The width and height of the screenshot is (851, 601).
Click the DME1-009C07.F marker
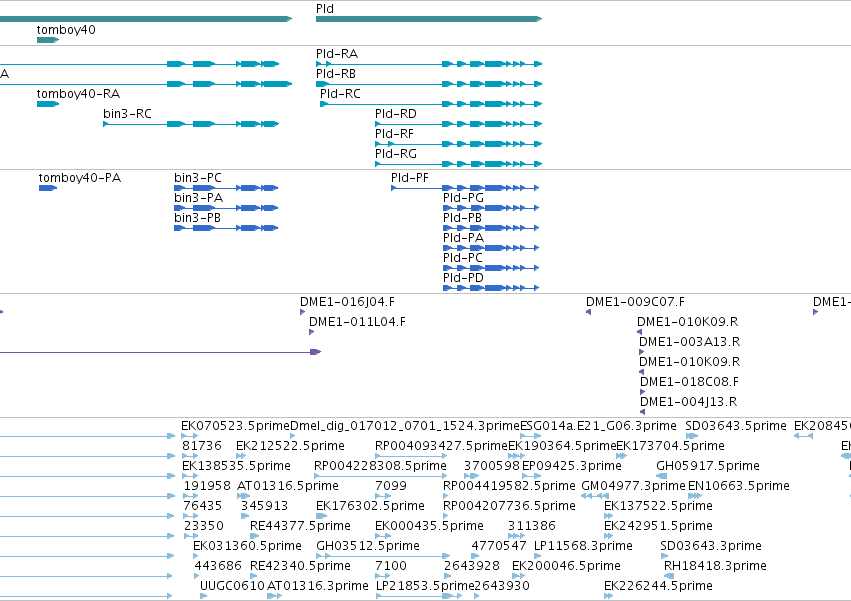tap(588, 312)
